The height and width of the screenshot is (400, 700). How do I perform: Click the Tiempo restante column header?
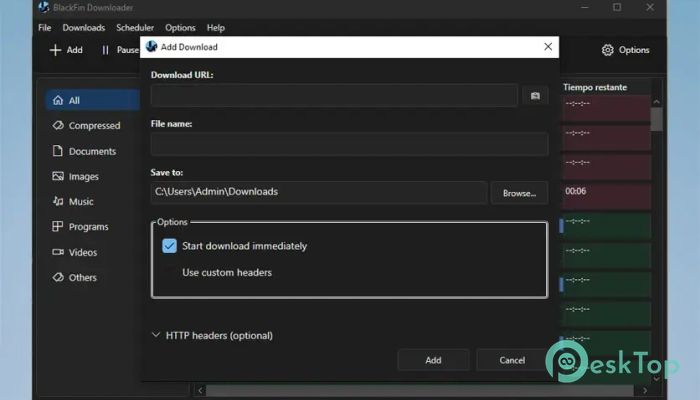click(595, 87)
